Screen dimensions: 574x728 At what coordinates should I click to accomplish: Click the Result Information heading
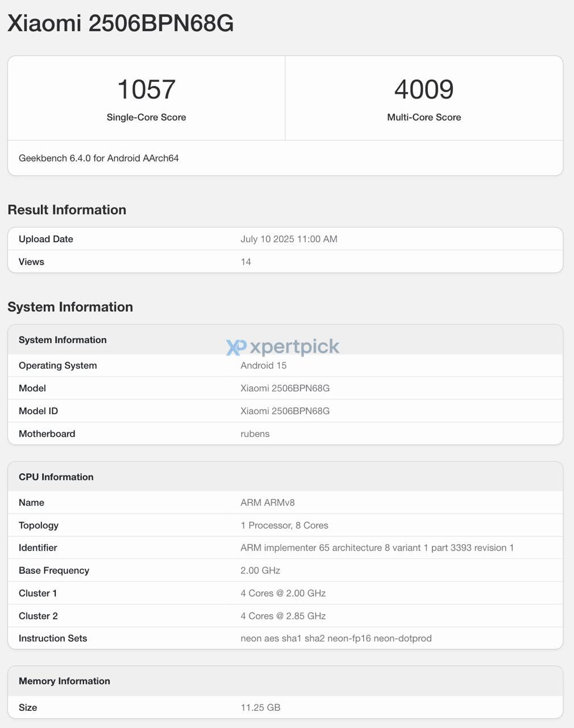[x=67, y=210]
